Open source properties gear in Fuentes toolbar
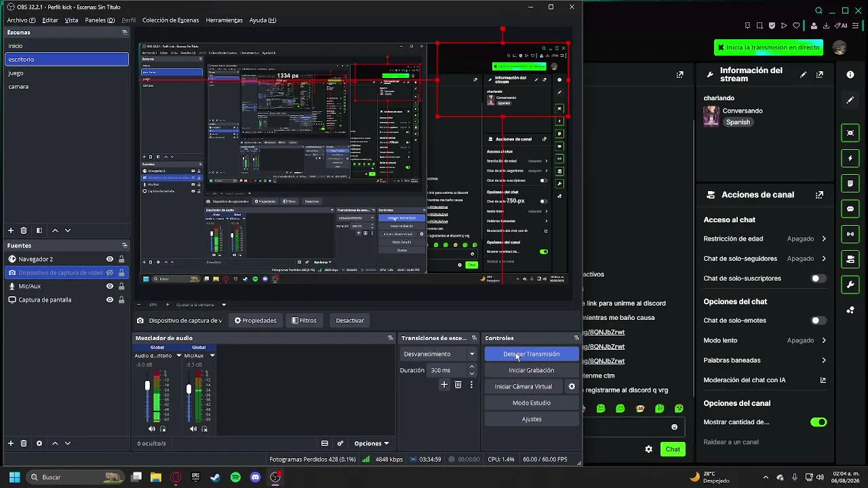The image size is (868, 488). click(39, 443)
